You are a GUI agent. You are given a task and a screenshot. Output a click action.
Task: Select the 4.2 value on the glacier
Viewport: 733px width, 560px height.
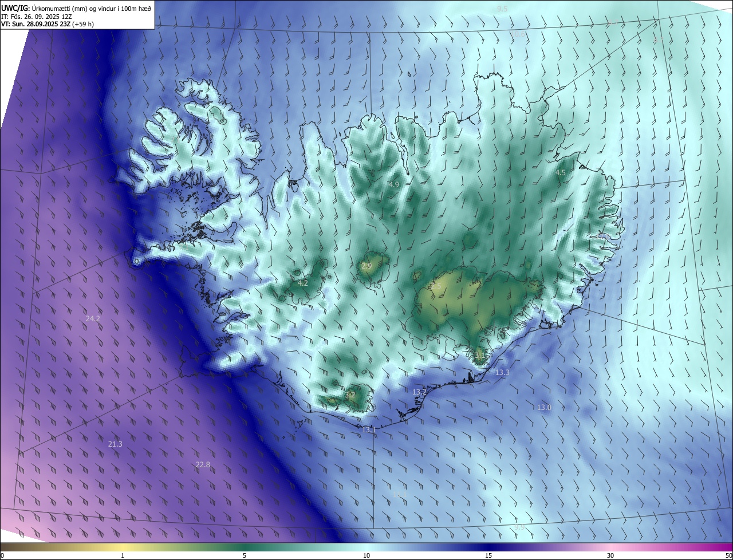[x=303, y=283]
